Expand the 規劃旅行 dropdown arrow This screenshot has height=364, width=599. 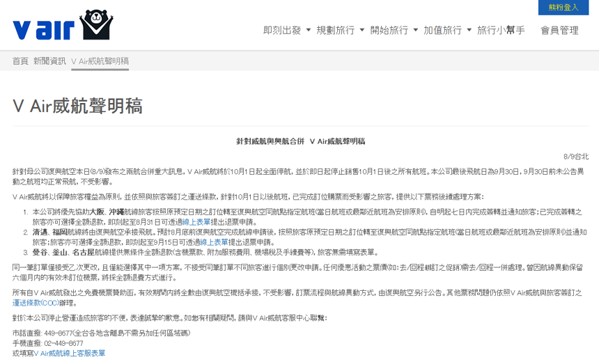[x=361, y=30]
